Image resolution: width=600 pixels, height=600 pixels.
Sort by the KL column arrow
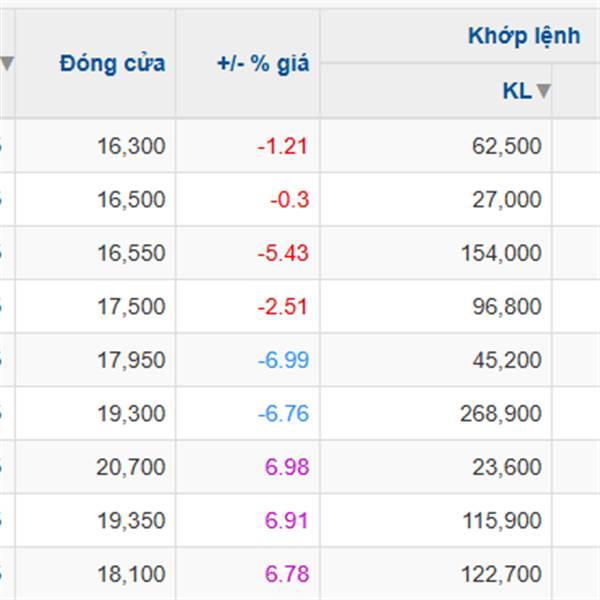coord(543,91)
